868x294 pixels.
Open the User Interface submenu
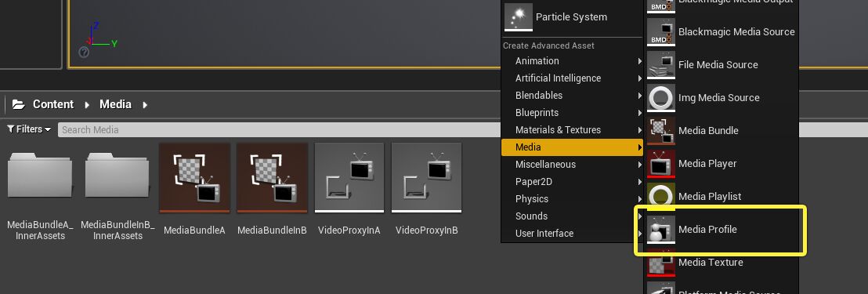tap(572, 233)
